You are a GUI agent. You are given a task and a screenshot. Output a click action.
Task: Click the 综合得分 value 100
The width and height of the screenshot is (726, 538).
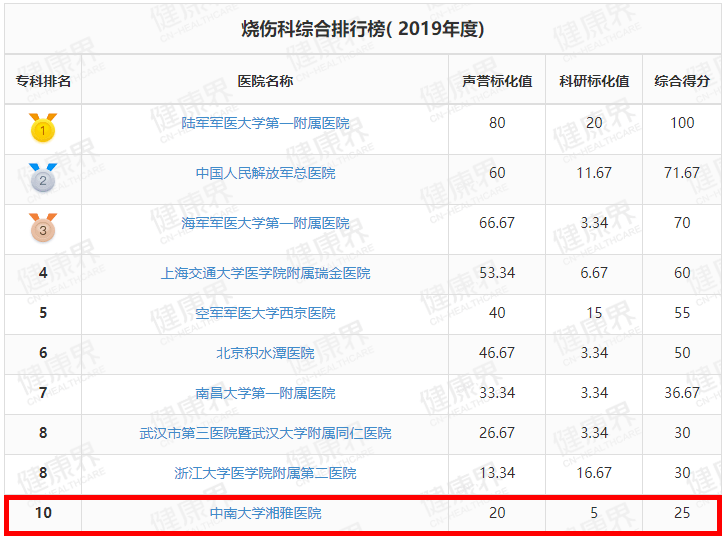click(x=682, y=123)
